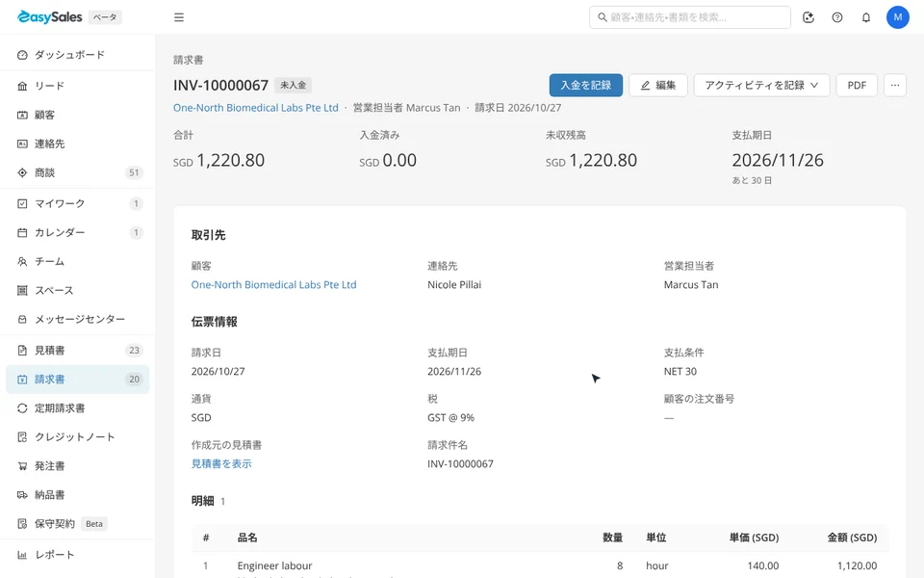Go to リード in sidebar

pyautogui.click(x=77, y=86)
